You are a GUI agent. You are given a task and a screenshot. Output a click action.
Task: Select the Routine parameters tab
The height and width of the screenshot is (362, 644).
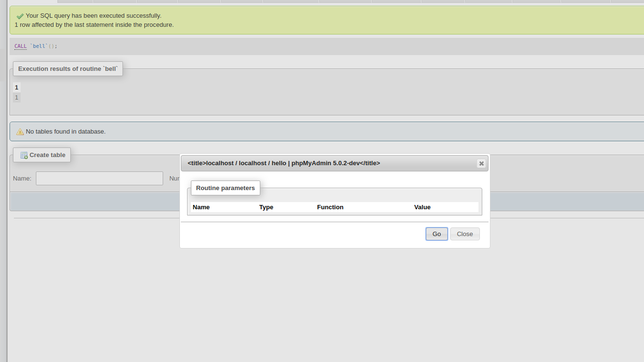point(225,188)
